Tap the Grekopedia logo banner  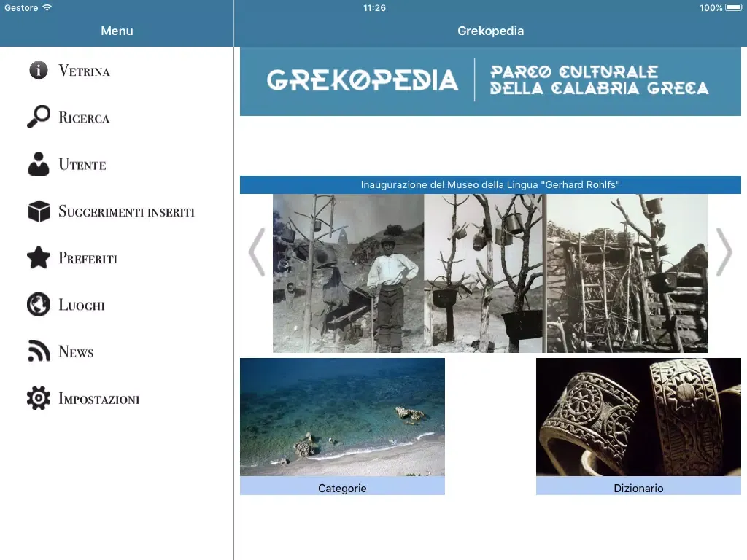[x=490, y=81]
